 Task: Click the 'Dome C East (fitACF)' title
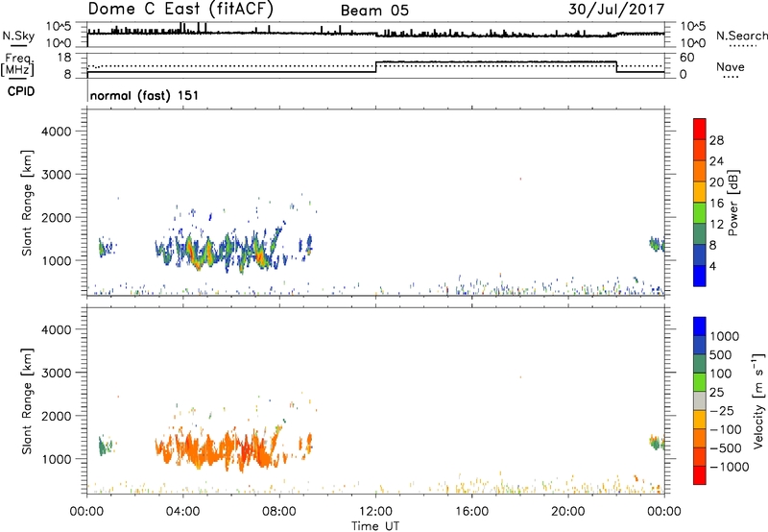180,9
